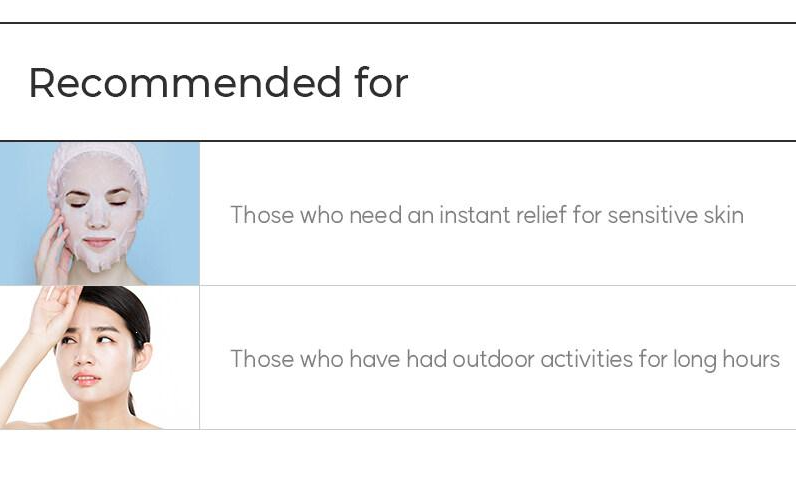Click the word "Recommended" in the heading
Image resolution: width=796 pixels, height=487 pixels.
185,82
